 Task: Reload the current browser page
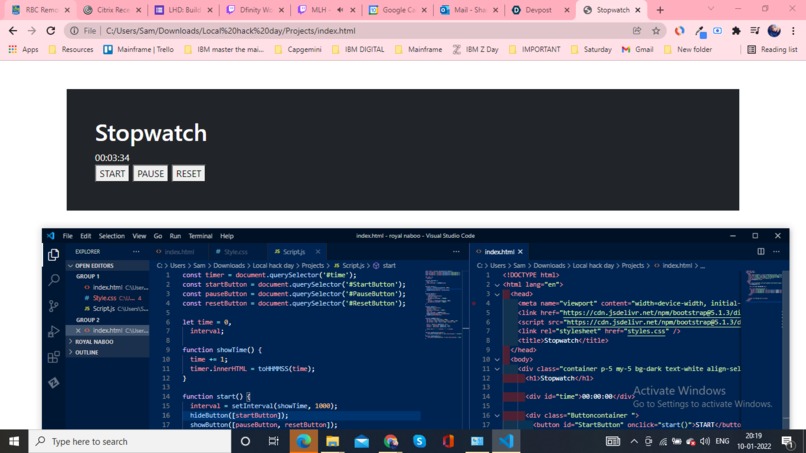coord(50,31)
